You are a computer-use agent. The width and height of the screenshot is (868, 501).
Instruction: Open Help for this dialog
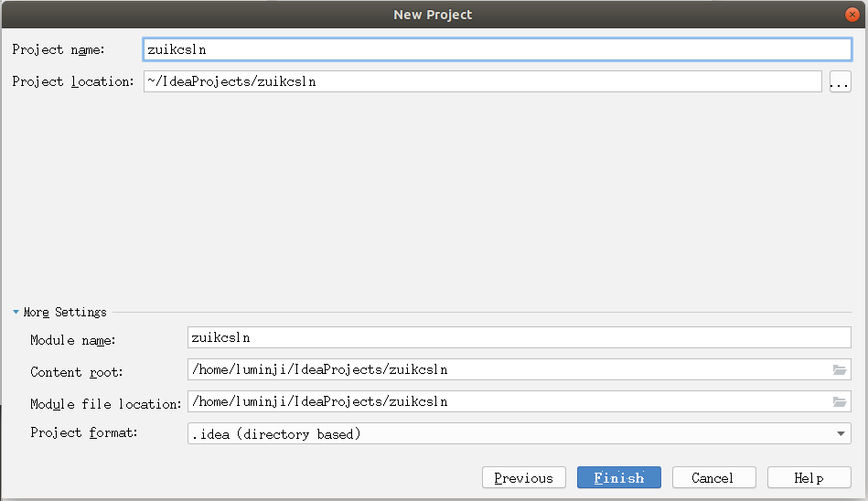pos(809,478)
